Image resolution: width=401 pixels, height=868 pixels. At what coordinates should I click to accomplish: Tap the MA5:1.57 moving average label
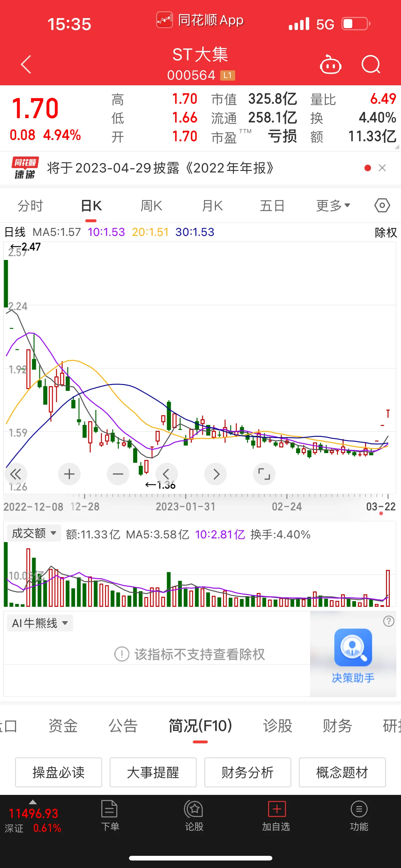[x=57, y=232]
